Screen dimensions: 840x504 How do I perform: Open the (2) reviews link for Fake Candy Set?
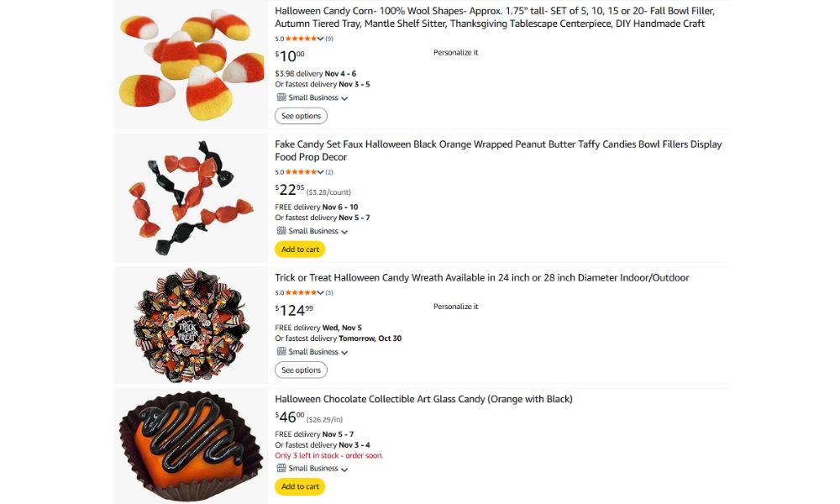pyautogui.click(x=329, y=171)
